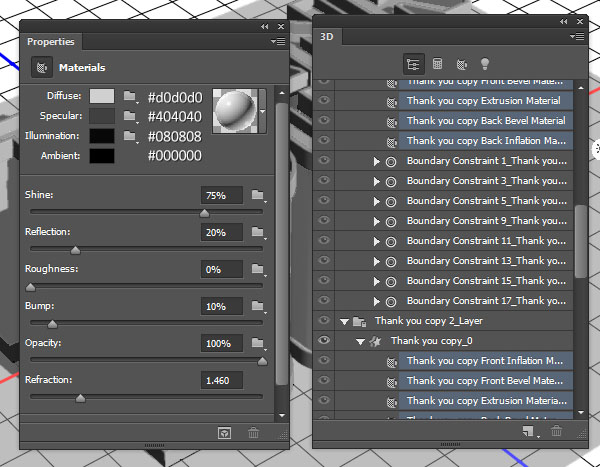
Task: Collapse the Thank you copy_0 mesh
Action: pos(360,342)
